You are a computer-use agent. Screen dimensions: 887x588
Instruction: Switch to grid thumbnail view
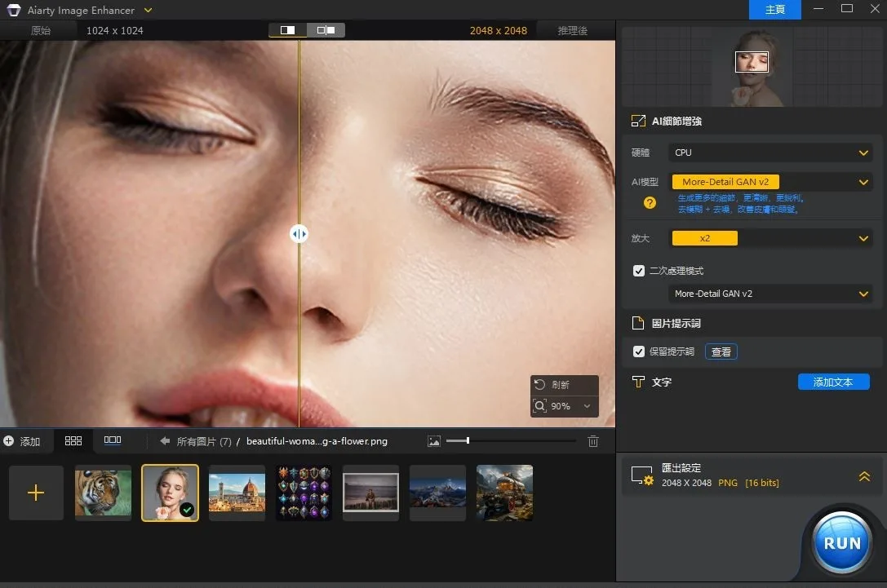[x=73, y=440]
